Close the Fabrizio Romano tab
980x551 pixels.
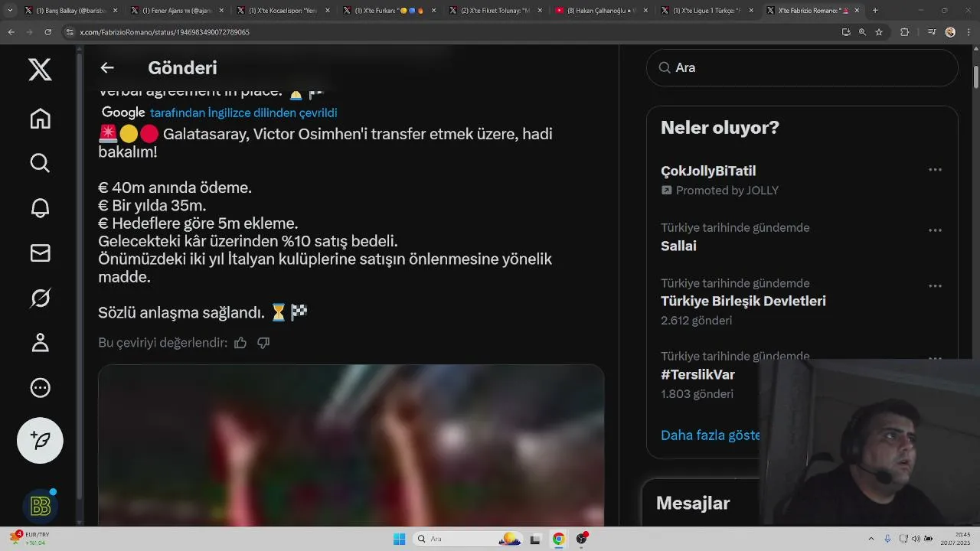(857, 11)
